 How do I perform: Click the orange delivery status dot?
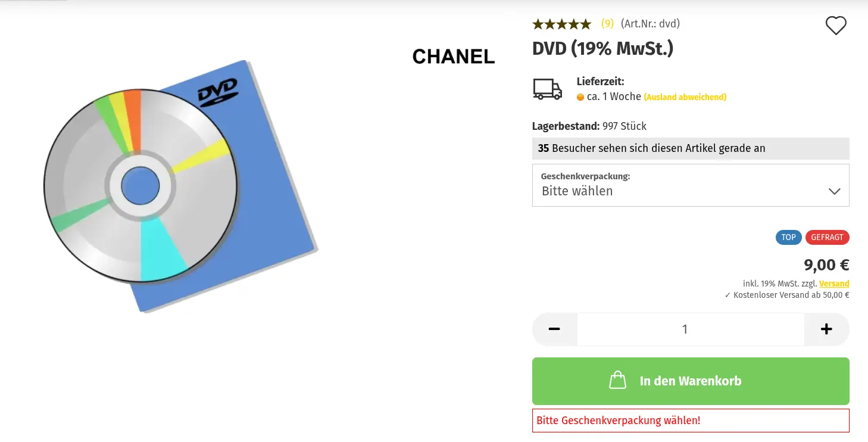pos(580,97)
